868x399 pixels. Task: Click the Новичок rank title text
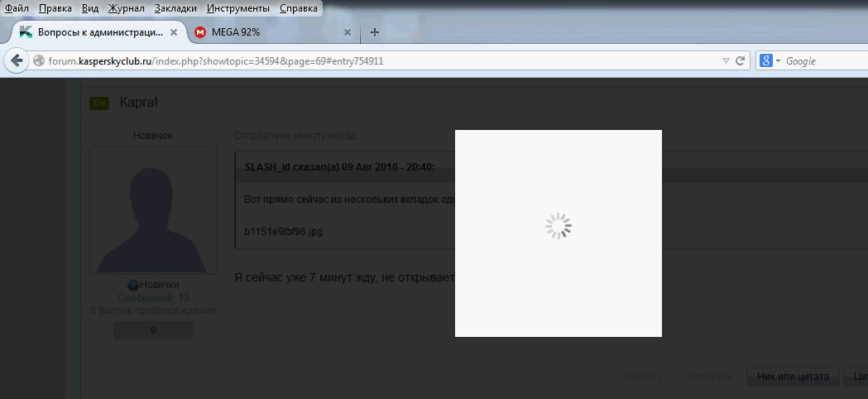click(153, 136)
